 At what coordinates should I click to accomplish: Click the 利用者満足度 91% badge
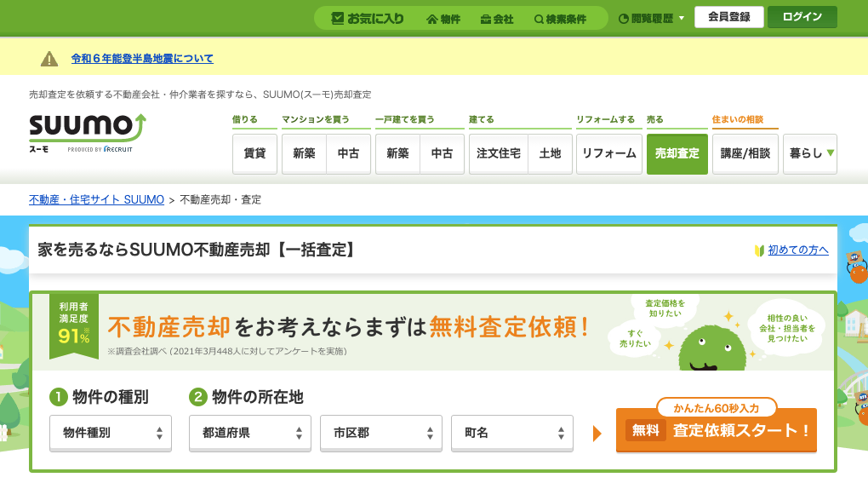click(74, 325)
